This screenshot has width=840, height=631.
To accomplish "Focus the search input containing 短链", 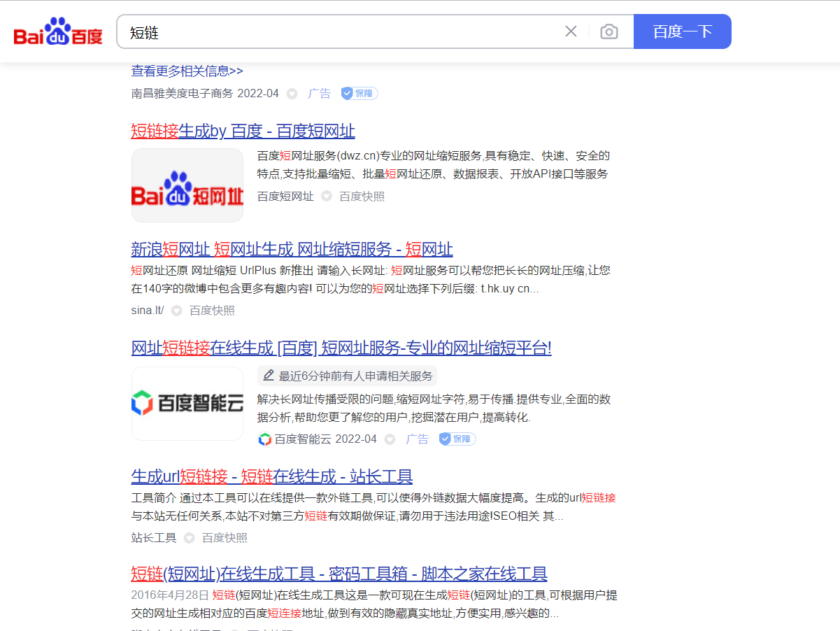I will 343,31.
